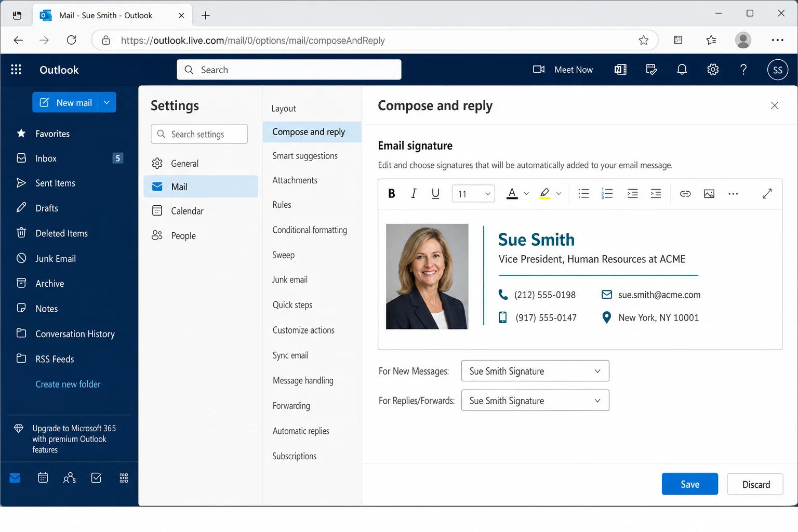Switch to Mail module icon

pyautogui.click(x=15, y=478)
